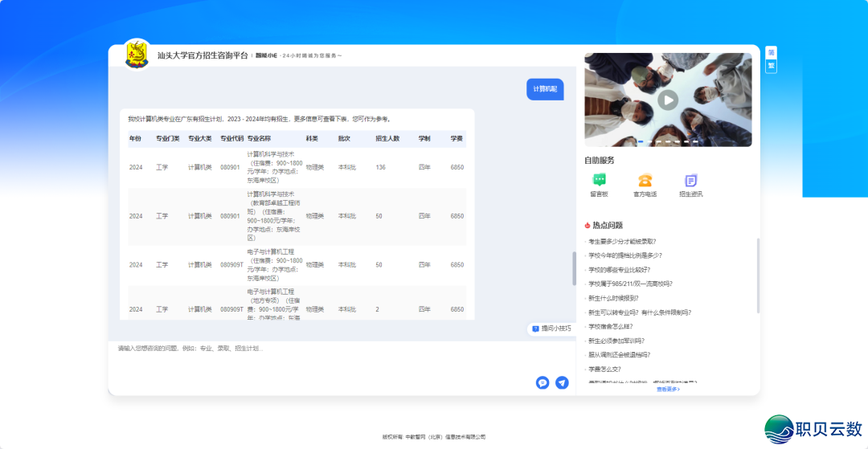
Task: Play the promotional video
Action: (x=668, y=100)
